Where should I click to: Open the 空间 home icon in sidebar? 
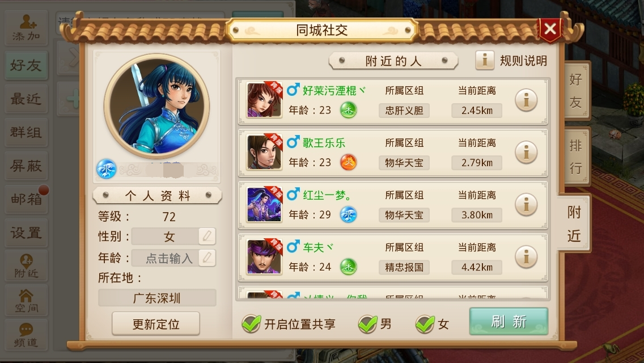pyautogui.click(x=26, y=301)
